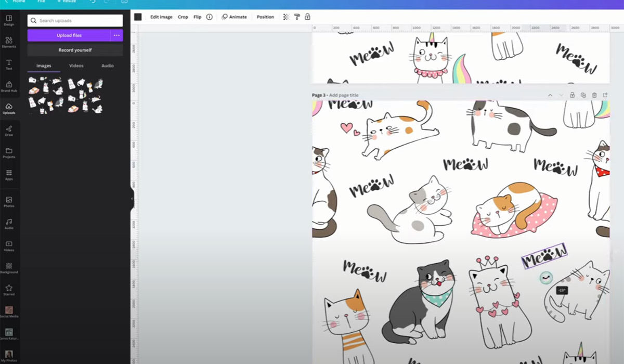This screenshot has height=364, width=624.
Task: Open the File menu
Action: [41, 2]
